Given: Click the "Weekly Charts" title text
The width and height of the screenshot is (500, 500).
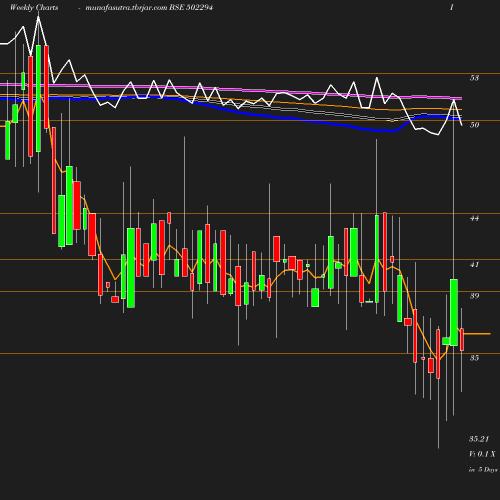Looking at the screenshot, I should click(x=34, y=8).
